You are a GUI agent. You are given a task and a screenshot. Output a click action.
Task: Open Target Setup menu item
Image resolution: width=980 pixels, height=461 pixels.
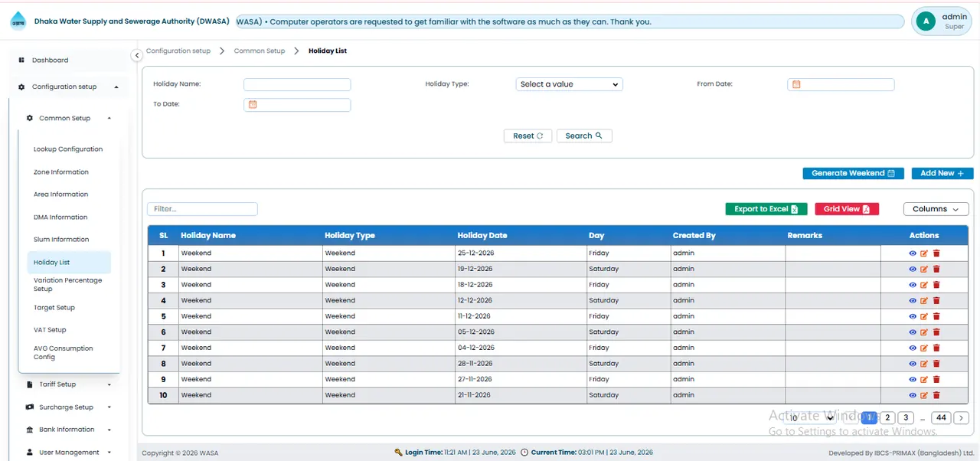pyautogui.click(x=54, y=308)
